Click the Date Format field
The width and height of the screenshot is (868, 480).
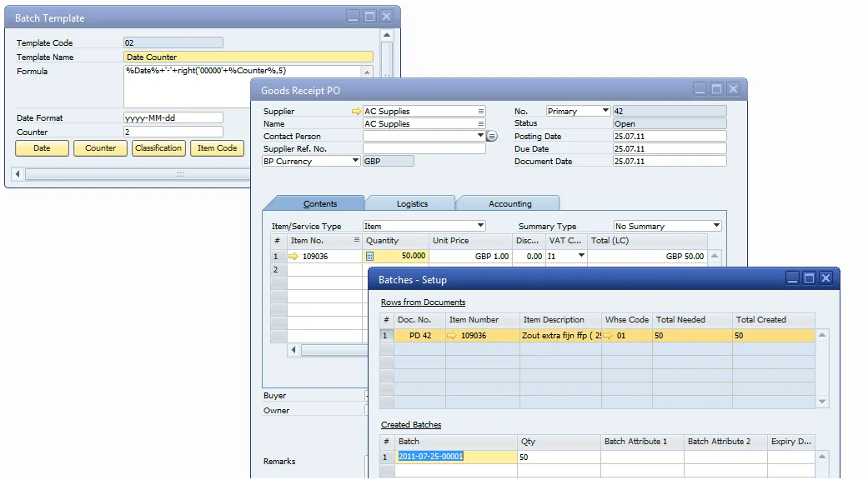pos(173,117)
